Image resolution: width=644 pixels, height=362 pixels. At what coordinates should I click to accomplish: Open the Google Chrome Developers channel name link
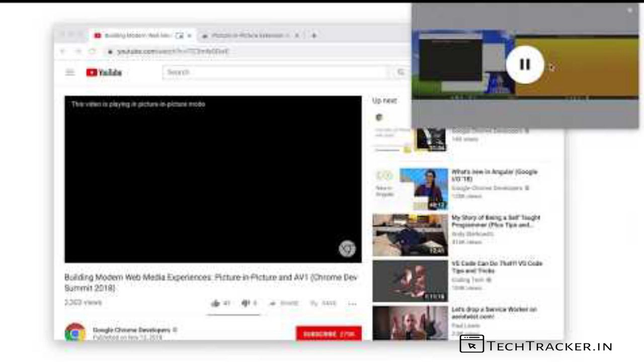click(131, 330)
